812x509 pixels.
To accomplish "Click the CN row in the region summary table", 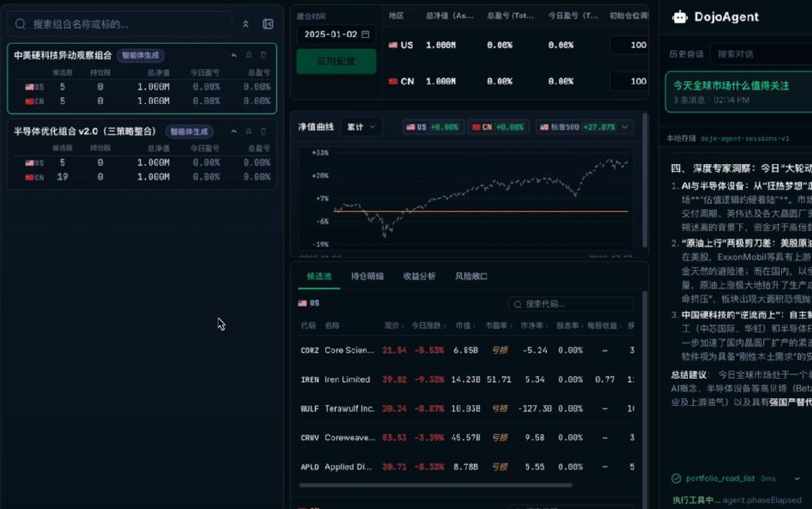I will pyautogui.click(x=515, y=81).
